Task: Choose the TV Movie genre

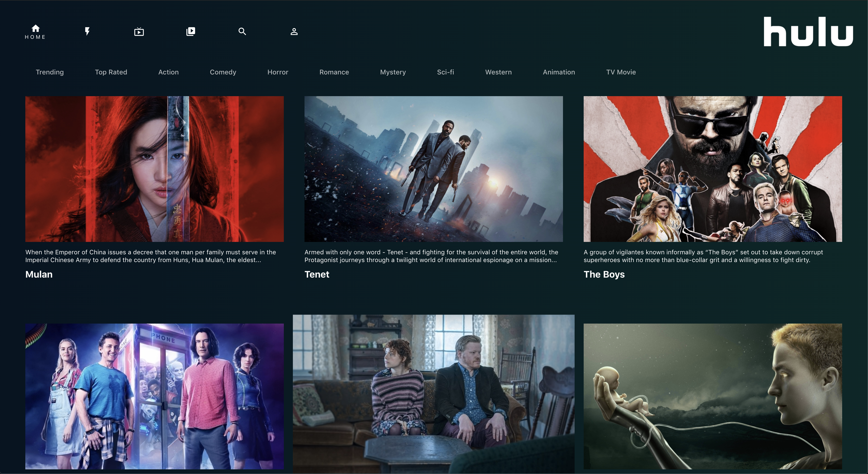Action: point(621,72)
